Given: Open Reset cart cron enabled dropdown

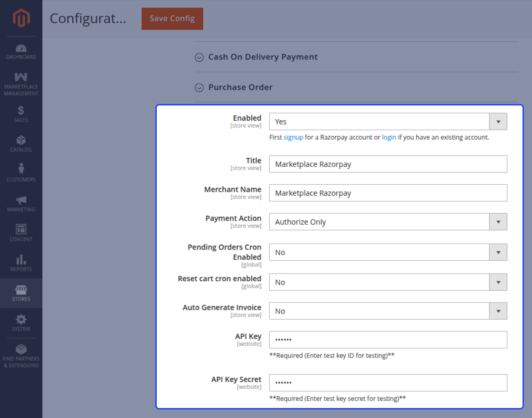Looking at the screenshot, I should pyautogui.click(x=388, y=282).
